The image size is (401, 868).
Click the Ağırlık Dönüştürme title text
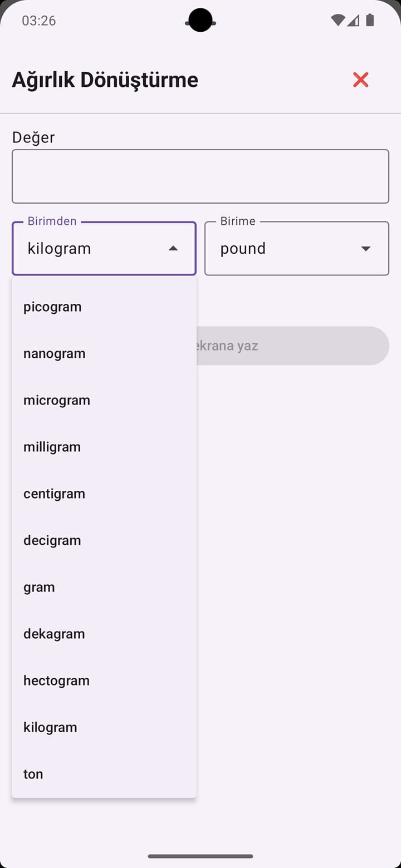pos(105,80)
